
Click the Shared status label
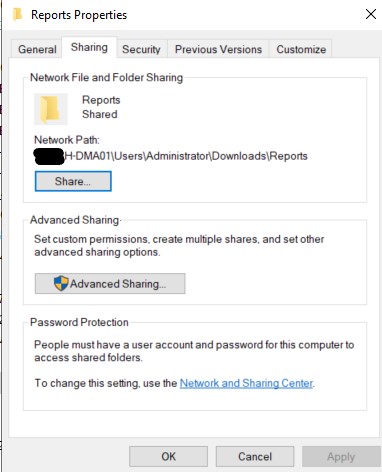pyautogui.click(x=100, y=114)
